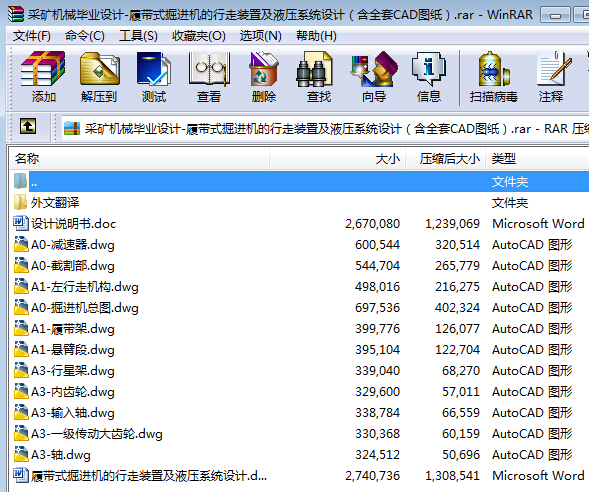589x492 pixels.
Task: Click AutoCAD icon of A0-截割部.dwg
Action: click(21, 265)
